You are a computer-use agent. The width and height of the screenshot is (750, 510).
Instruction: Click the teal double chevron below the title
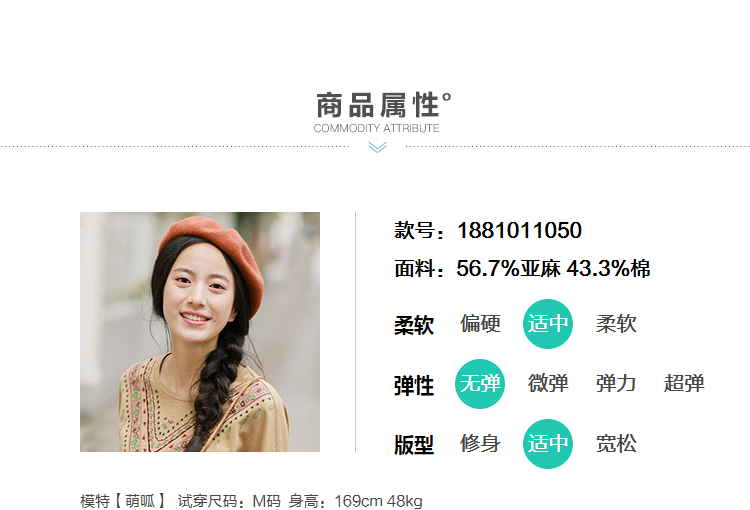(377, 147)
